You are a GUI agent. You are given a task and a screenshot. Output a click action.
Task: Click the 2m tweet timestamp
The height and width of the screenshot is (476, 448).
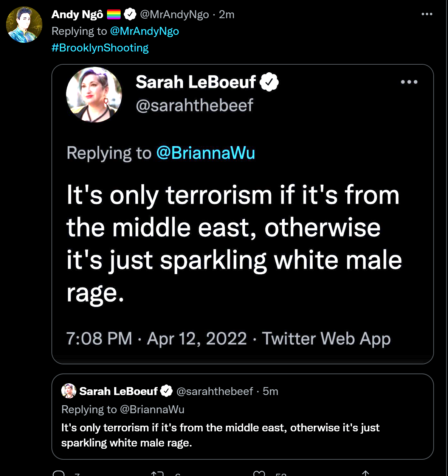[226, 14]
